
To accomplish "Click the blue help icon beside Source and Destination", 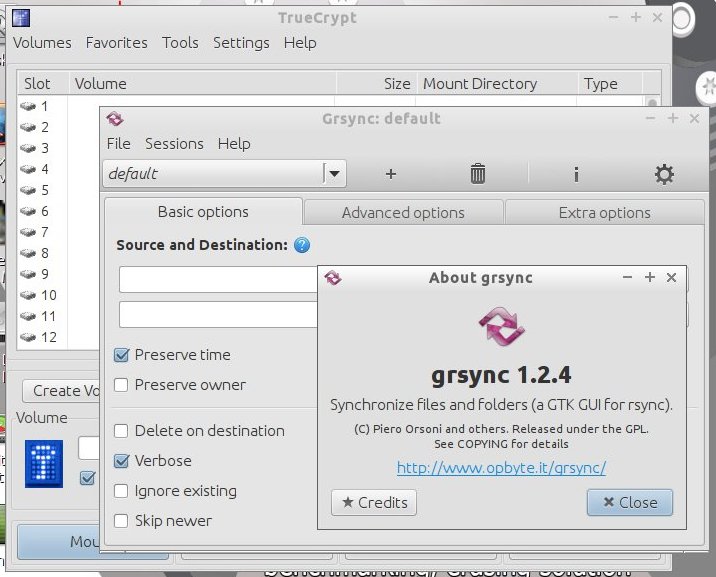I will pos(302,245).
